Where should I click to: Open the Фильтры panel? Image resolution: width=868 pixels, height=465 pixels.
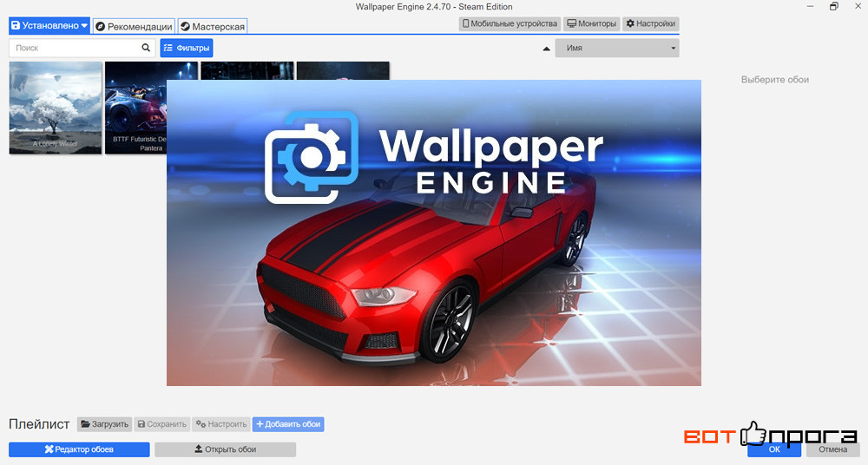[187, 49]
